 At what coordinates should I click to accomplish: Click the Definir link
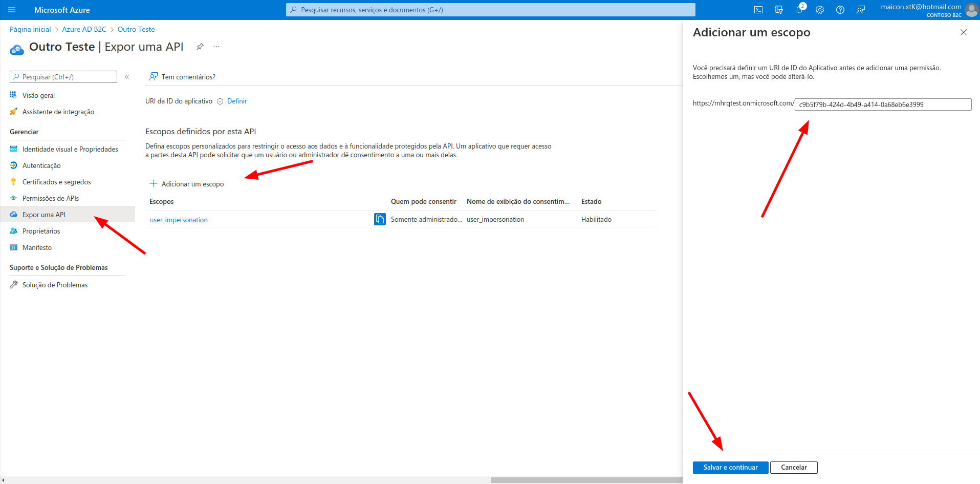pyautogui.click(x=237, y=101)
